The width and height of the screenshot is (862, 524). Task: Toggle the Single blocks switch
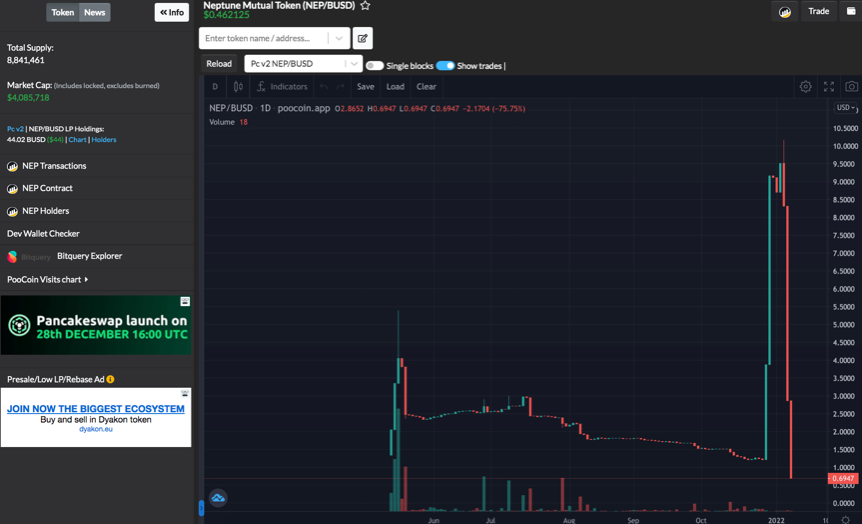tap(374, 66)
